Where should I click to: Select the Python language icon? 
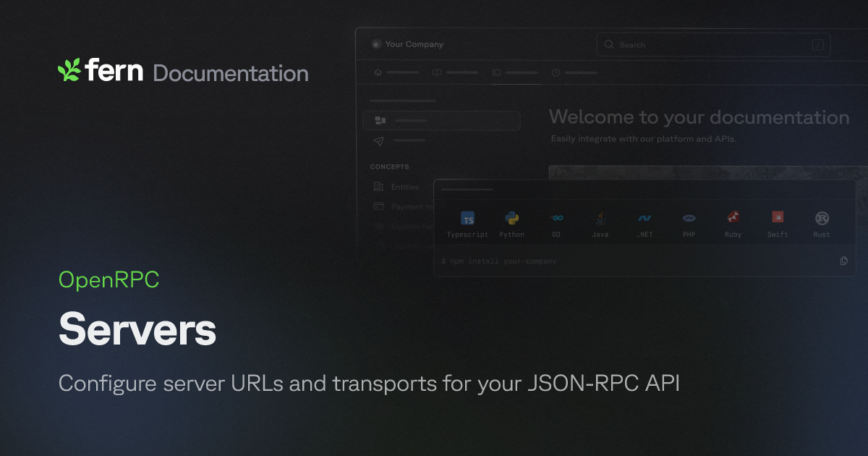point(511,218)
